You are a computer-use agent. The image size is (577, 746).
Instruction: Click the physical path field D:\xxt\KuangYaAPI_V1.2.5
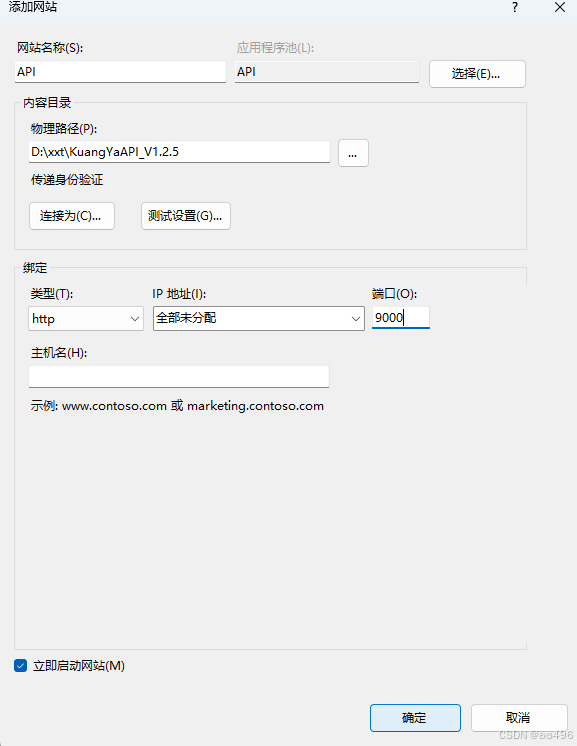pyautogui.click(x=179, y=152)
